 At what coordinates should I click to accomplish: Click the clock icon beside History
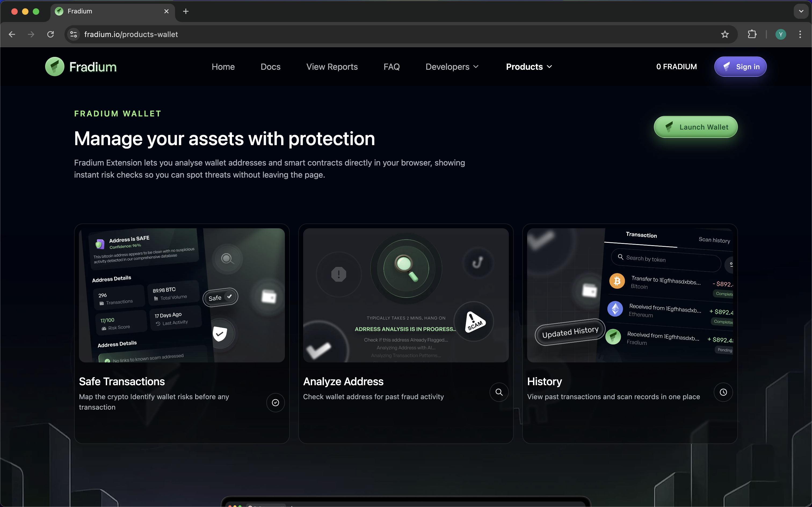pyautogui.click(x=723, y=392)
